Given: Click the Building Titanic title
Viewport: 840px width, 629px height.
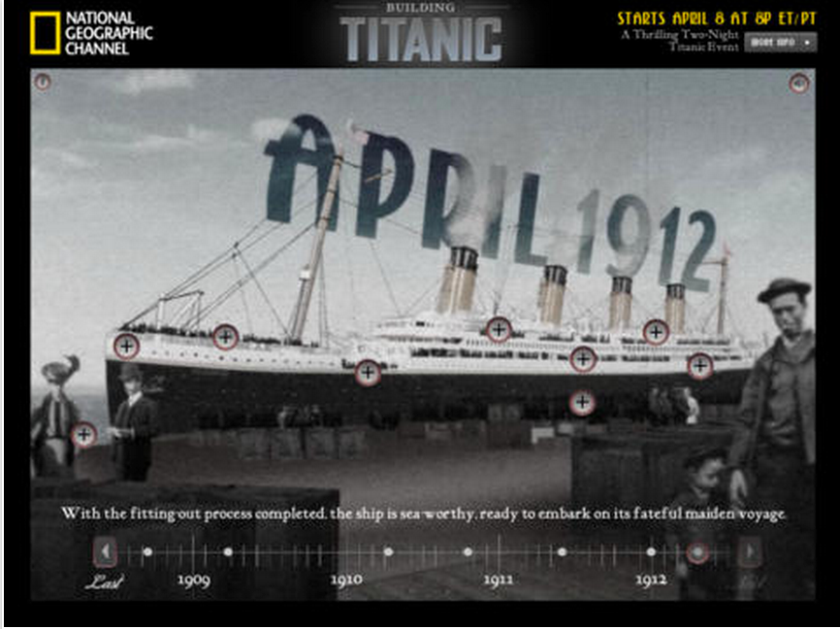Looking at the screenshot, I should coord(421,32).
